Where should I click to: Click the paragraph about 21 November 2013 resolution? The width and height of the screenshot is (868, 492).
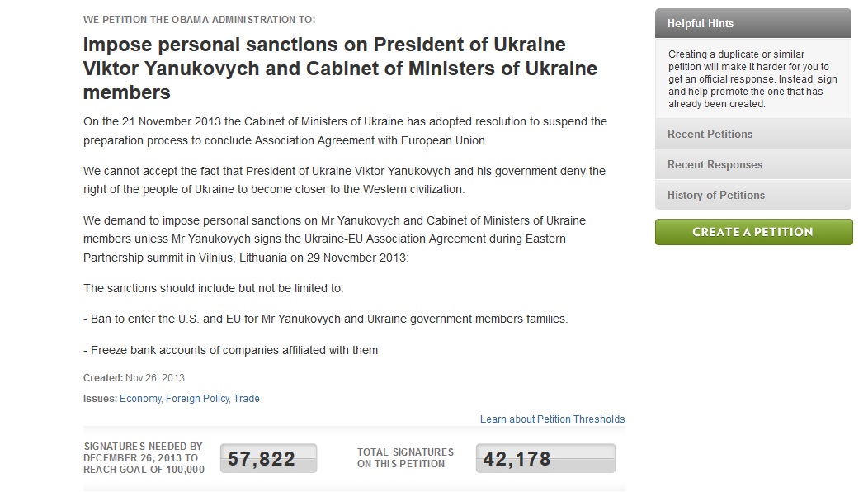[345, 131]
